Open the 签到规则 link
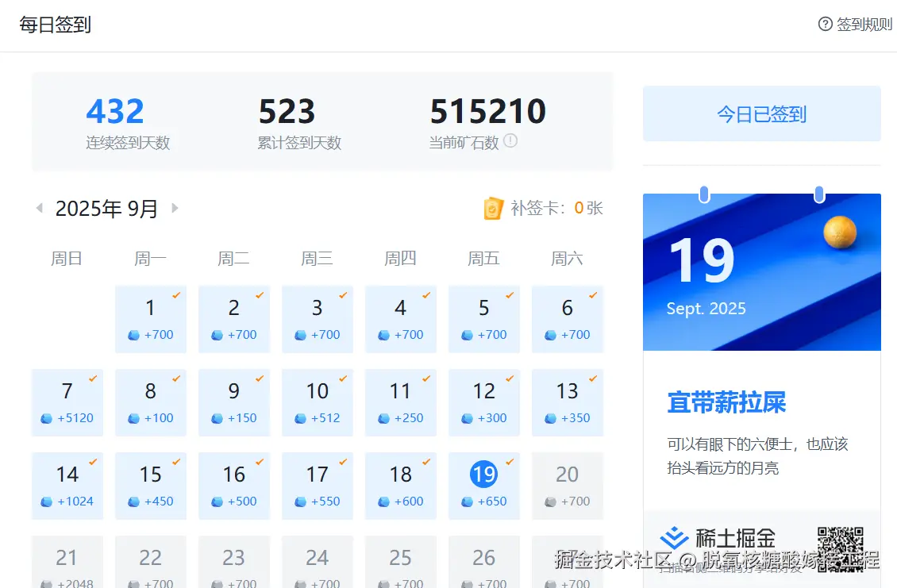This screenshot has width=897, height=588. click(x=864, y=25)
